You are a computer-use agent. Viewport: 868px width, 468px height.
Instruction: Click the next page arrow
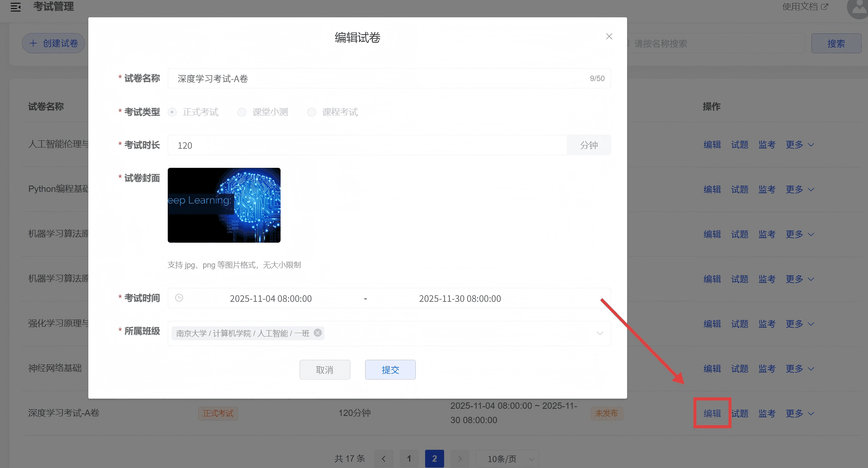coord(460,459)
